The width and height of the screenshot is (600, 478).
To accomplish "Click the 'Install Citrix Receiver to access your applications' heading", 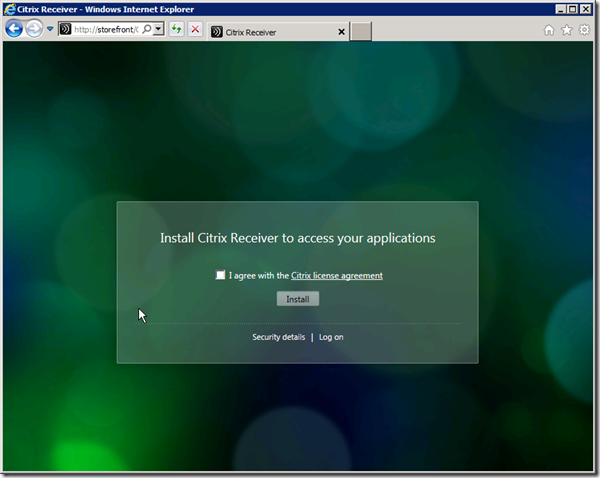I will tap(298, 238).
